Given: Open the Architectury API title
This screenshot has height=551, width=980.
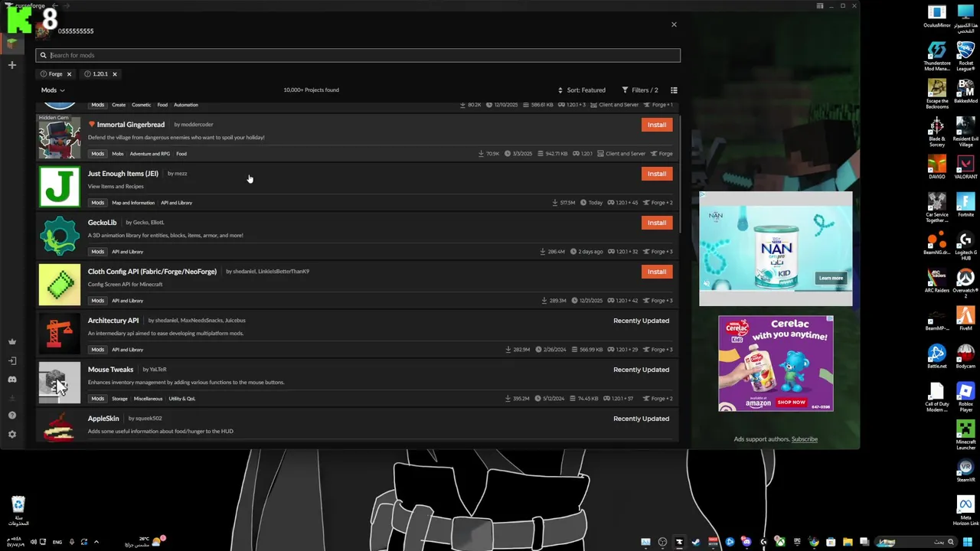Looking at the screenshot, I should click(113, 321).
